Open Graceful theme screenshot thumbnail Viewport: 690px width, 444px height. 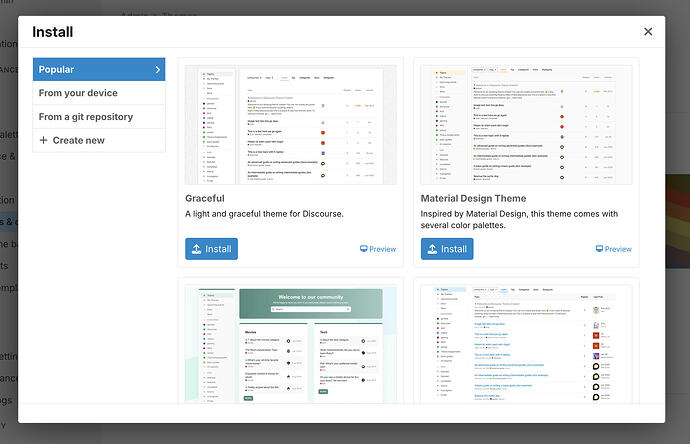tap(290, 125)
